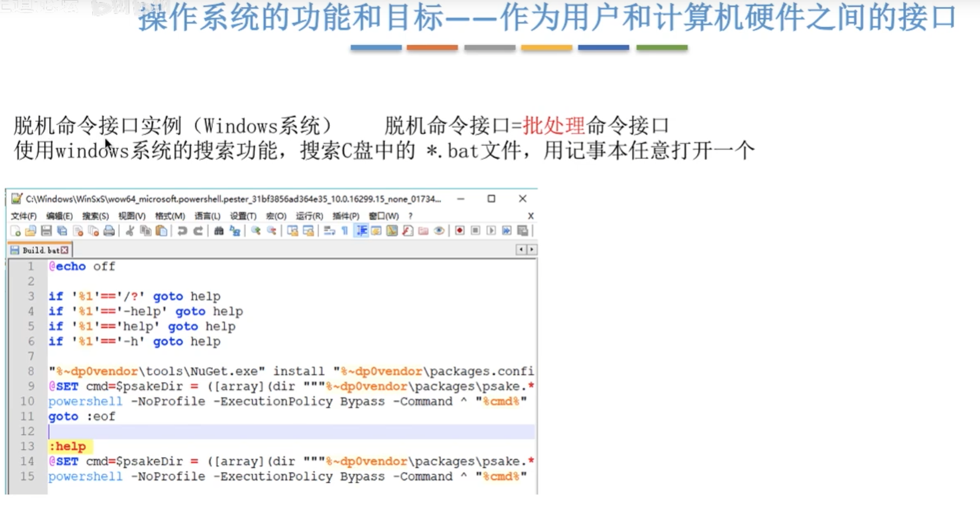980x506 pixels.
Task: Click '@echo off' on line 1
Action: point(82,266)
